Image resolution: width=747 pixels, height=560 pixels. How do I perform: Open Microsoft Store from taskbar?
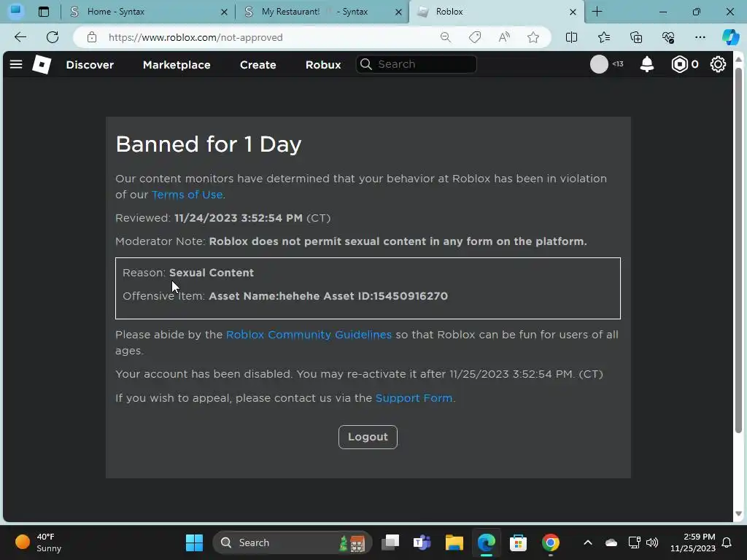click(518, 542)
